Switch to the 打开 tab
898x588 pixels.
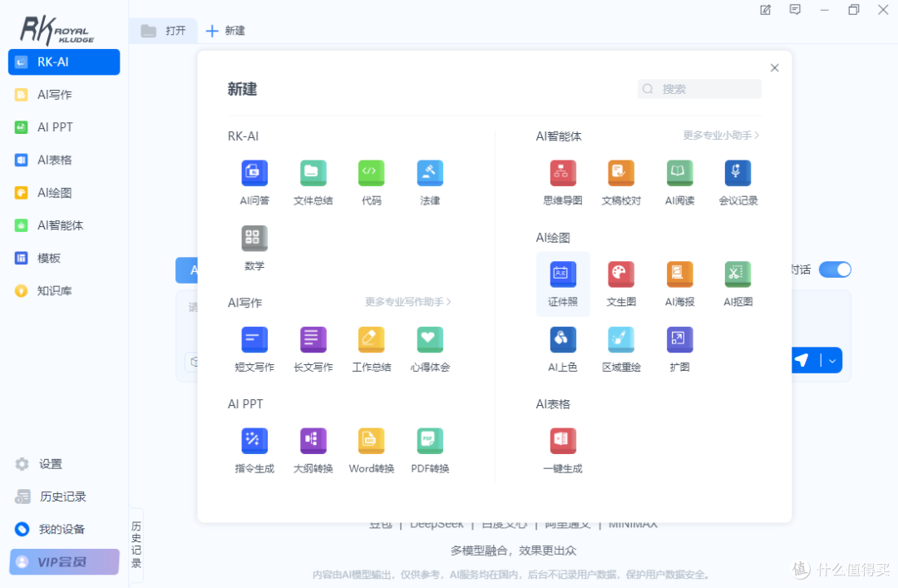tap(164, 31)
